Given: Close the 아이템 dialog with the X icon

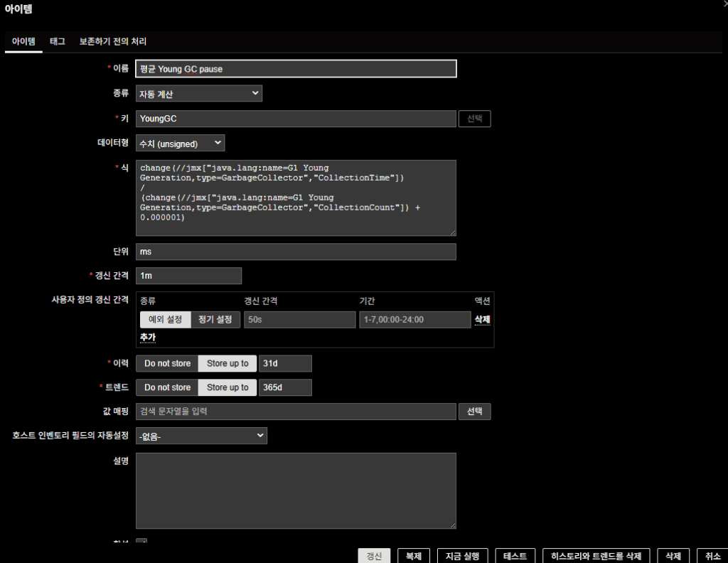Looking at the screenshot, I should 723,4.
